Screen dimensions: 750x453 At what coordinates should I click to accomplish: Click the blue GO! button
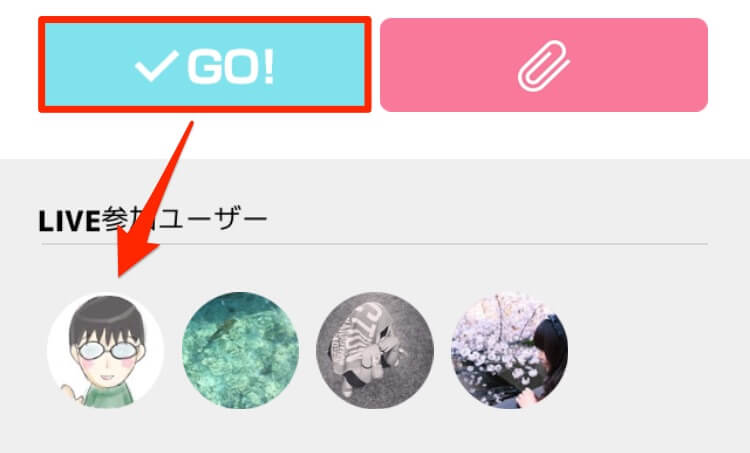click(205, 65)
